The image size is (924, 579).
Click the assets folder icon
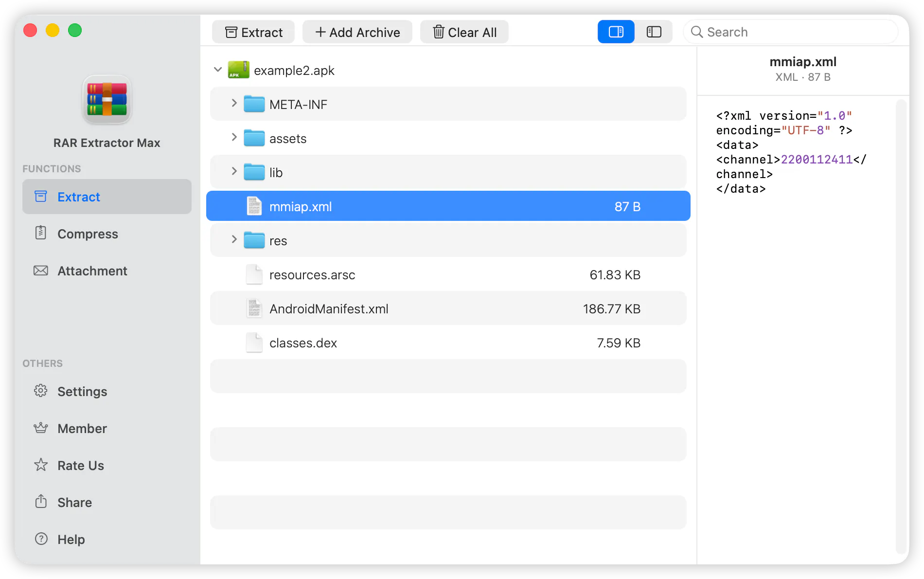coord(254,138)
